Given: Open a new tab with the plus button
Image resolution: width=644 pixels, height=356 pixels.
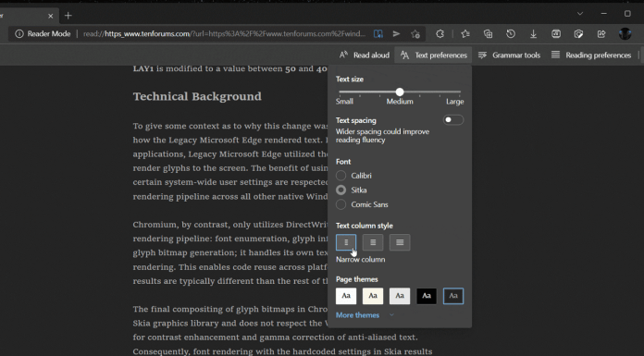Looking at the screenshot, I should point(68,16).
